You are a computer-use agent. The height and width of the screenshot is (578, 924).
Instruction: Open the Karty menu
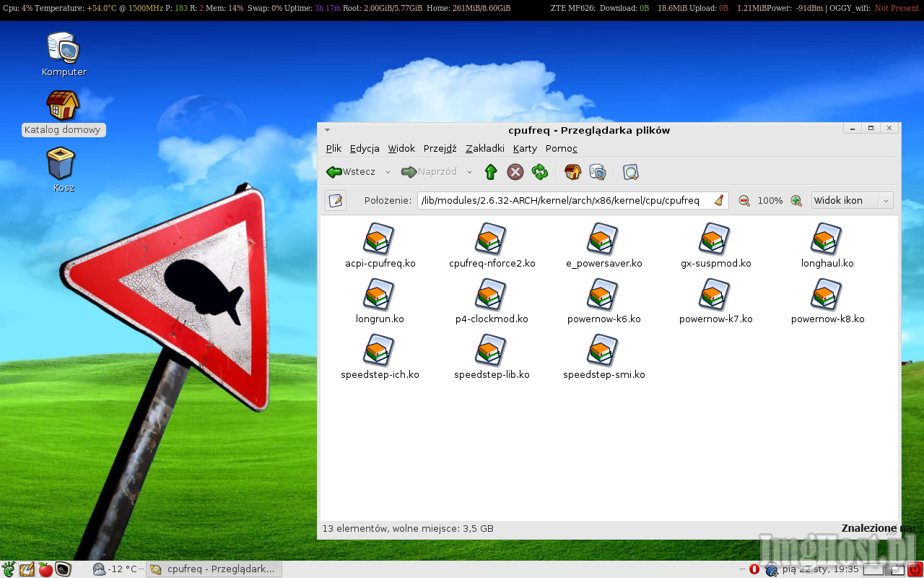(525, 148)
